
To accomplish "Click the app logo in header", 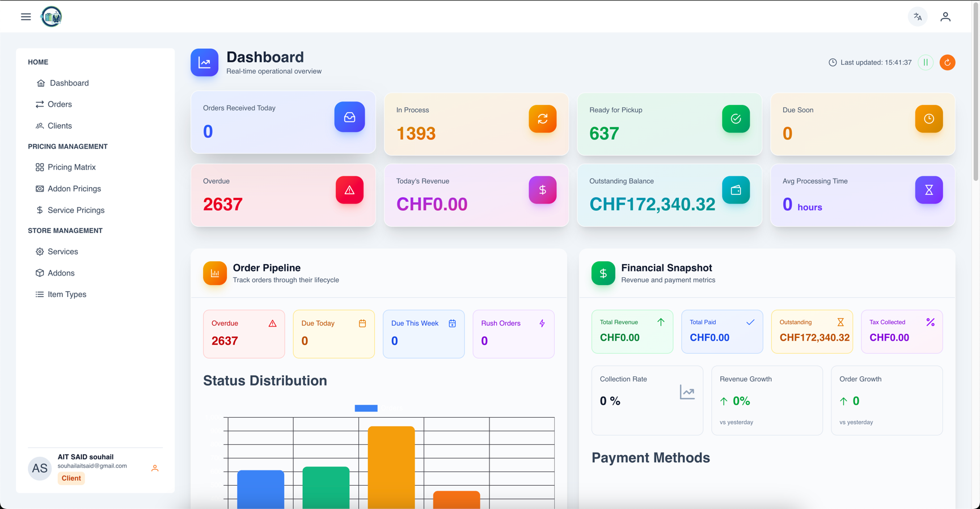I will point(51,16).
